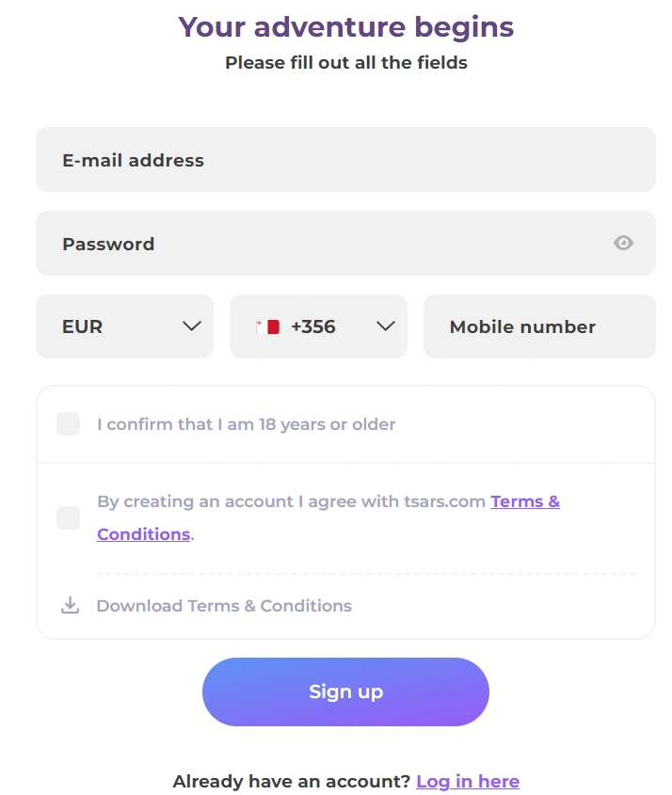Click the chevron beside EUR
Image resolution: width=672 pixels, height=795 pixels.
click(x=191, y=326)
